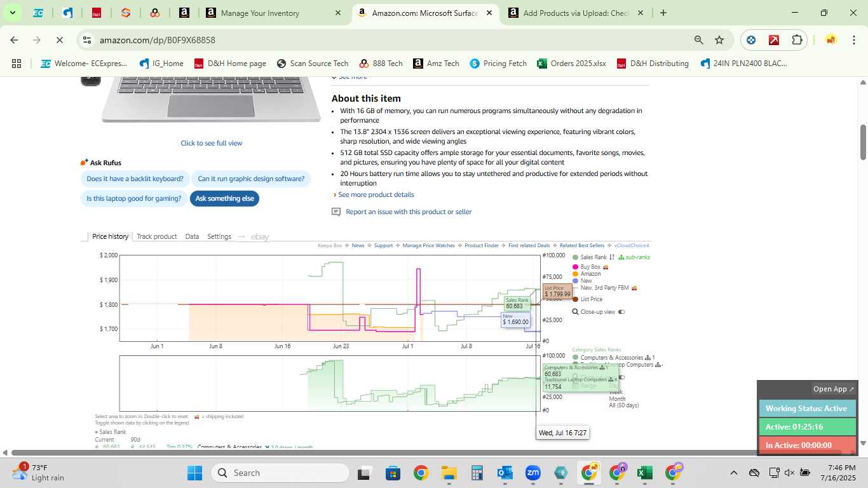Open the D&H pinned tab
This screenshot has width=868, height=488.
click(x=97, y=13)
